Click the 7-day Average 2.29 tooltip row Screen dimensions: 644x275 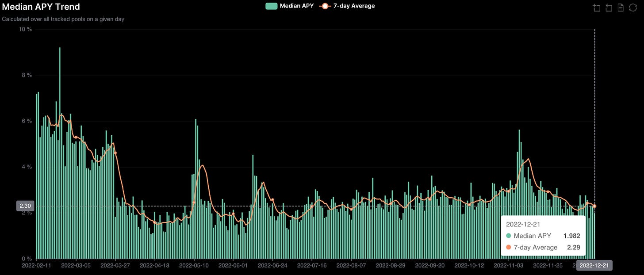pos(543,247)
